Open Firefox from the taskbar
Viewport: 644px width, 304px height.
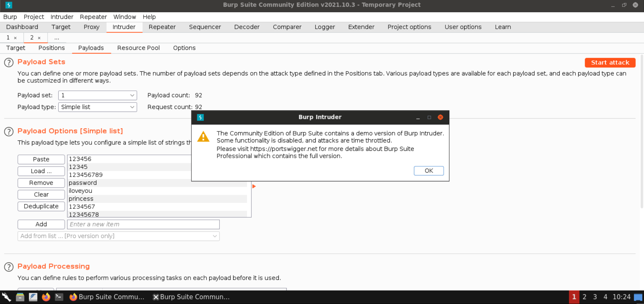point(46,297)
